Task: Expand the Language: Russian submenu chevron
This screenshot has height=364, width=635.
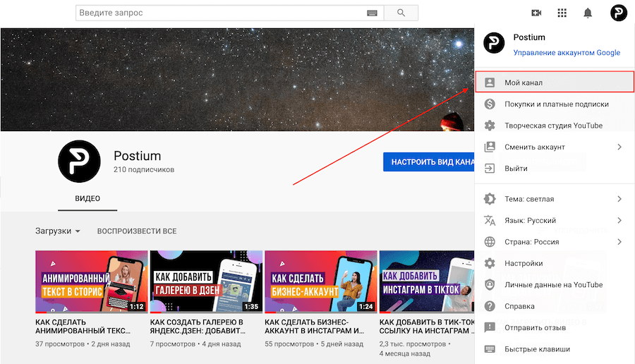Action: (x=619, y=220)
